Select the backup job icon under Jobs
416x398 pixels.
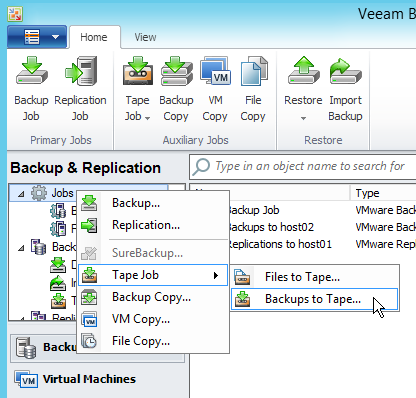58,211
